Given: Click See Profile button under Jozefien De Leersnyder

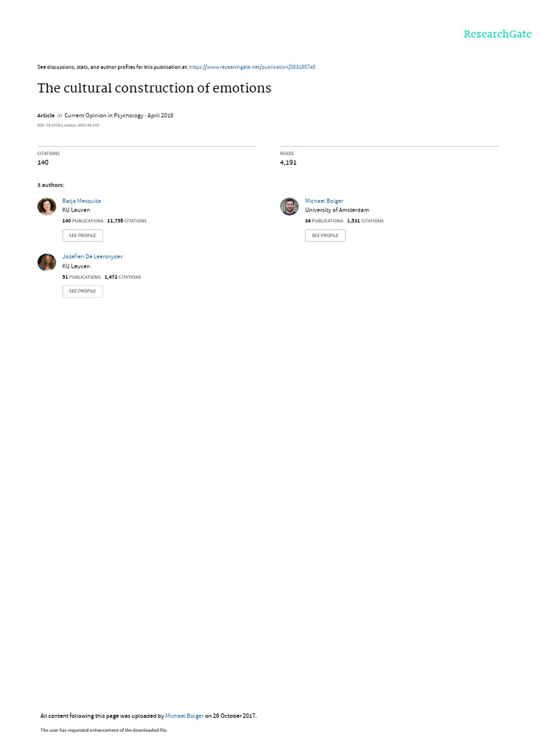Looking at the screenshot, I should [82, 291].
